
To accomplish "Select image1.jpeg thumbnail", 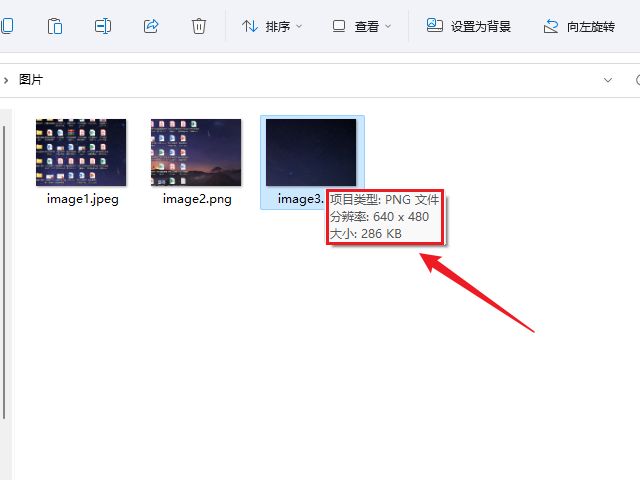I will [x=81, y=152].
